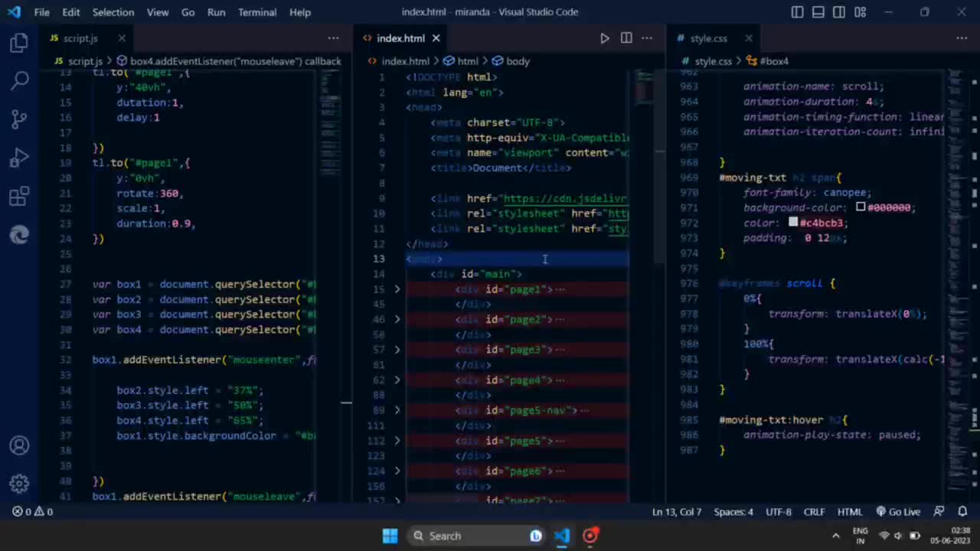The height and width of the screenshot is (551, 980).
Task: Open More Actions for index.html editor group
Action: pyautogui.click(x=647, y=38)
